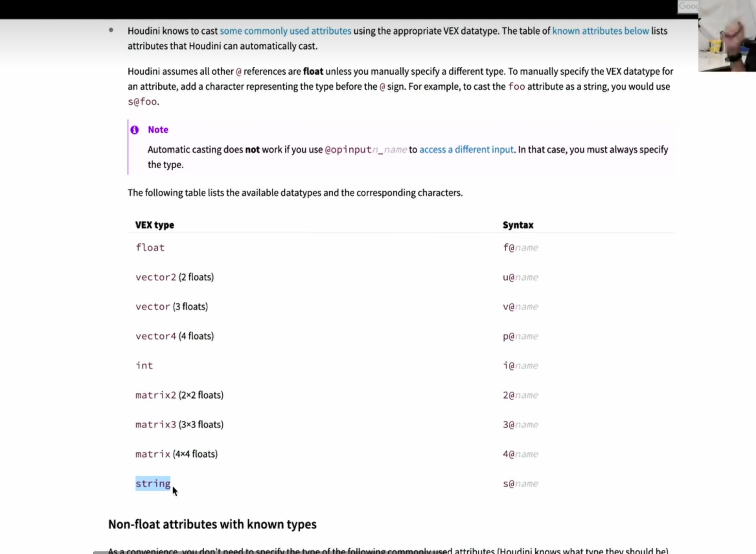Click the 'matrix3' type code text

pos(155,424)
